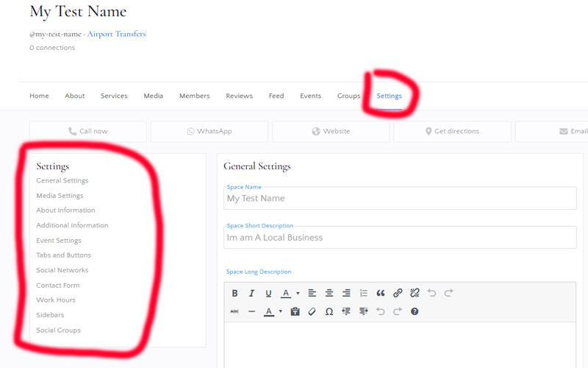Expand color dropdown arrow beside the Underline button
The image size is (588, 368).
click(298, 293)
